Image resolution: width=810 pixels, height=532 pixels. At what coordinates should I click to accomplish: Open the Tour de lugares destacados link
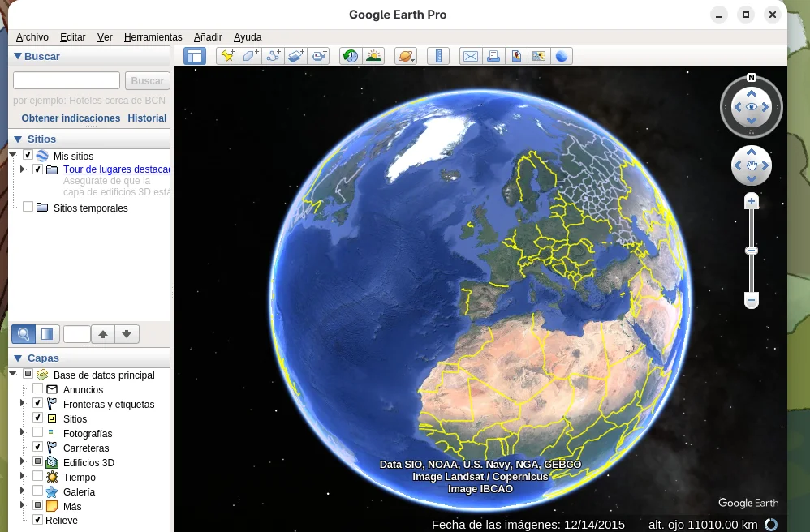117,169
